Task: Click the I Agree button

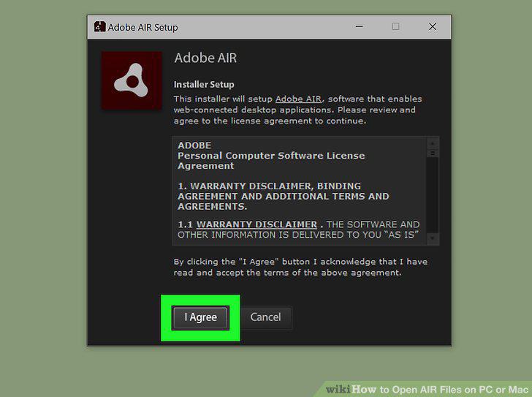Action: tap(200, 317)
